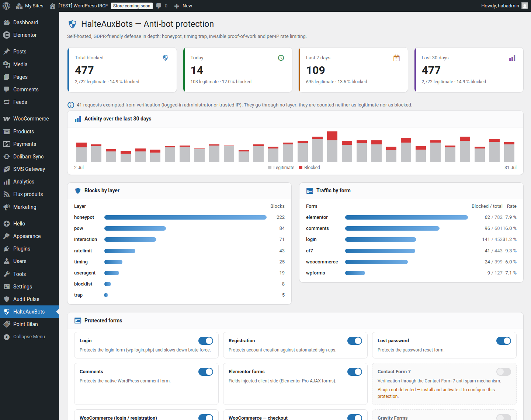Click the clock icon in Today card
This screenshot has height=420, width=531.
[x=281, y=58]
